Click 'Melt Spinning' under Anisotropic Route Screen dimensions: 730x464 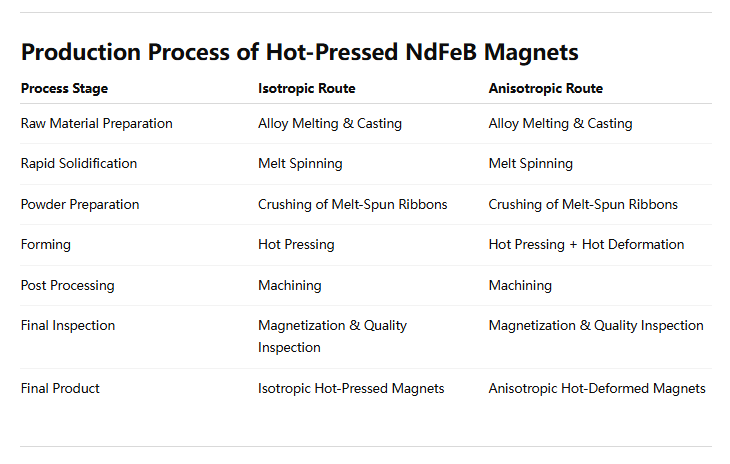point(530,163)
